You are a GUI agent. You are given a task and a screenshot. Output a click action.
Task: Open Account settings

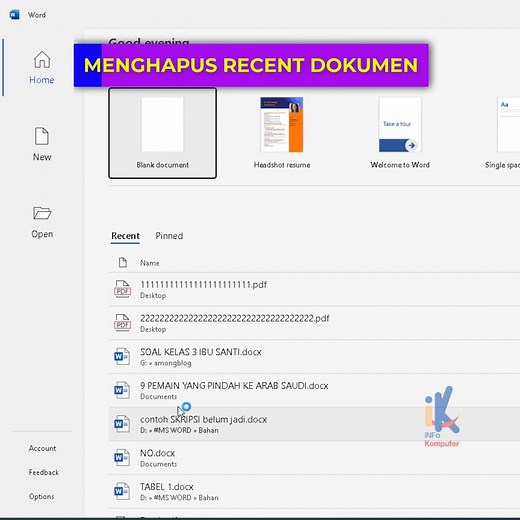(42, 448)
